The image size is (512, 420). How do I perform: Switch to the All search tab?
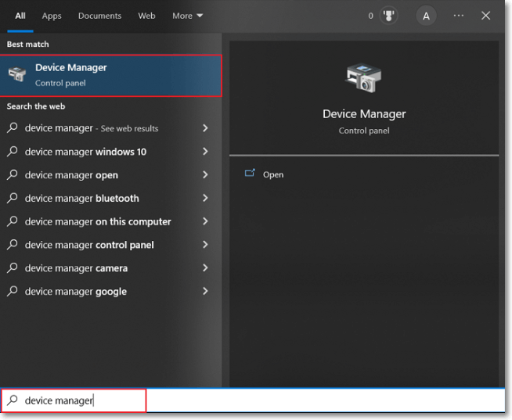tap(20, 16)
